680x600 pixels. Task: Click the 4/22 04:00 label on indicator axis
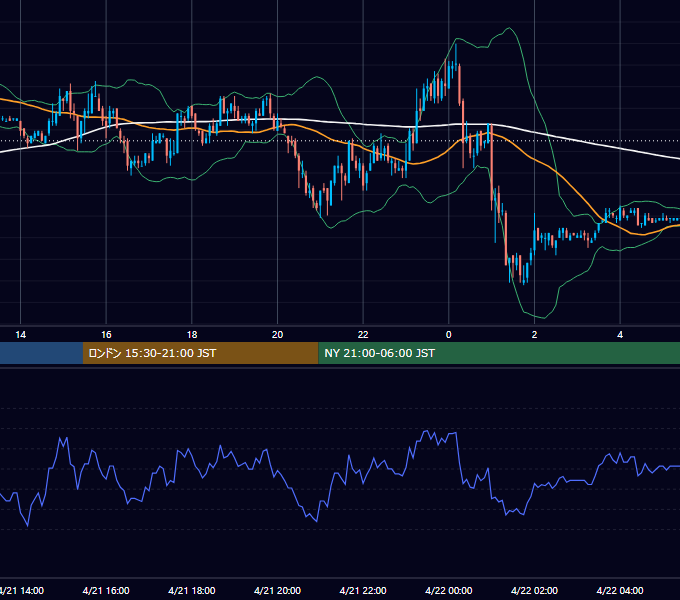(x=620, y=590)
